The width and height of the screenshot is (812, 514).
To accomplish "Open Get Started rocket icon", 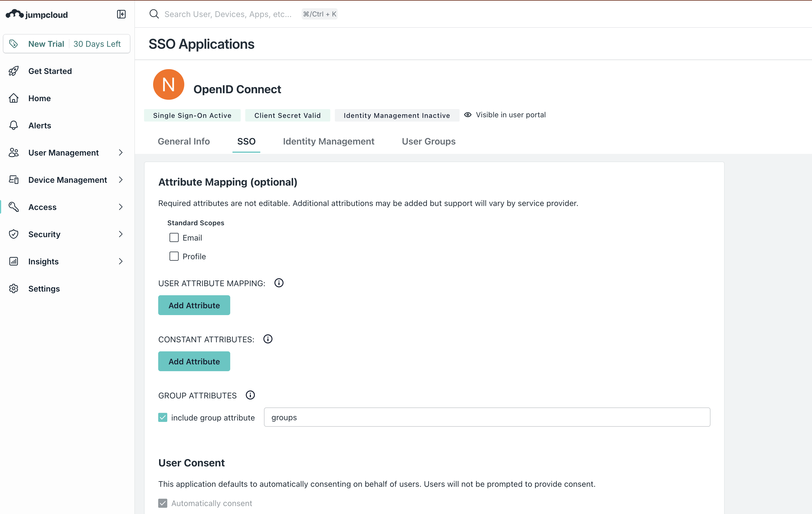I will [x=14, y=71].
